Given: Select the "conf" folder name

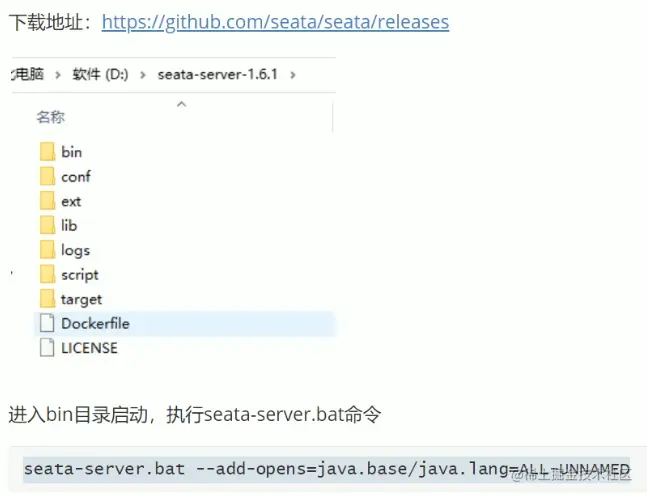Looking at the screenshot, I should coord(76,177).
